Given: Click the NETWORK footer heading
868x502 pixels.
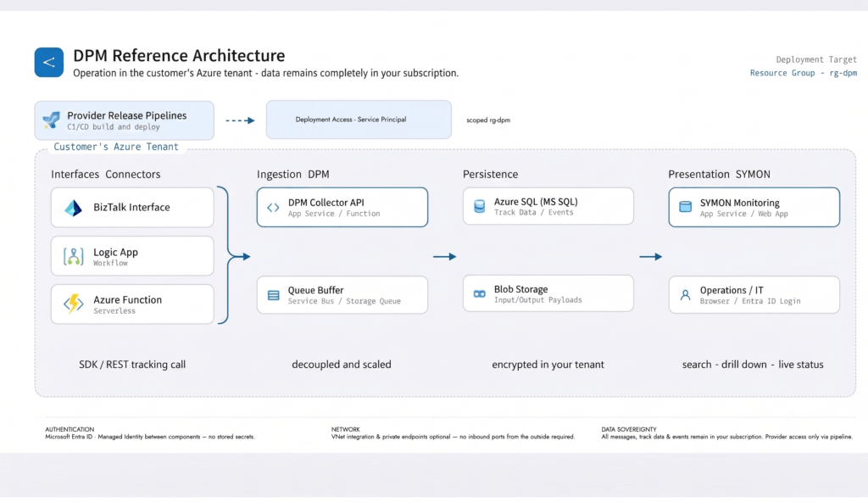Looking at the screenshot, I should coord(346,429).
